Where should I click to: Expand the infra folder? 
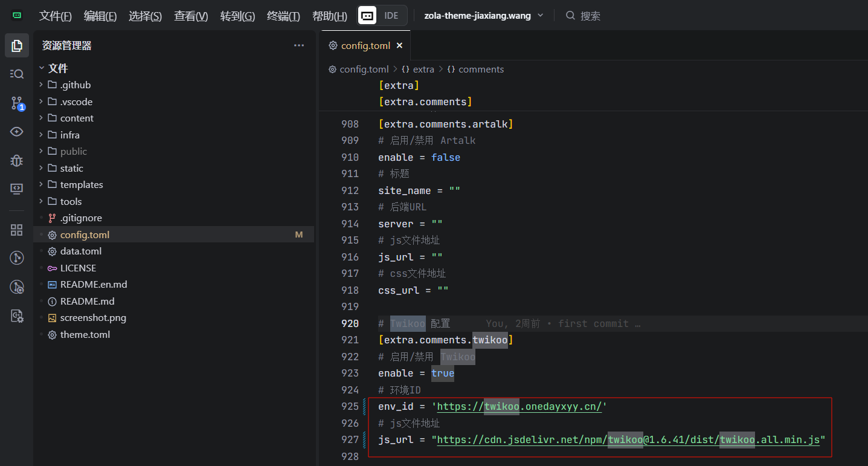pyautogui.click(x=41, y=135)
